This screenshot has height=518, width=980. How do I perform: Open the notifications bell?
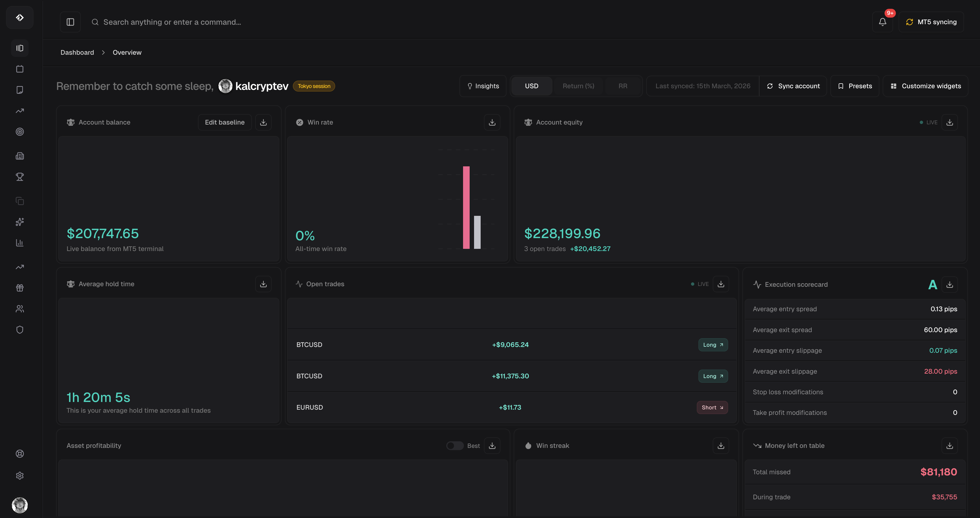click(x=882, y=22)
